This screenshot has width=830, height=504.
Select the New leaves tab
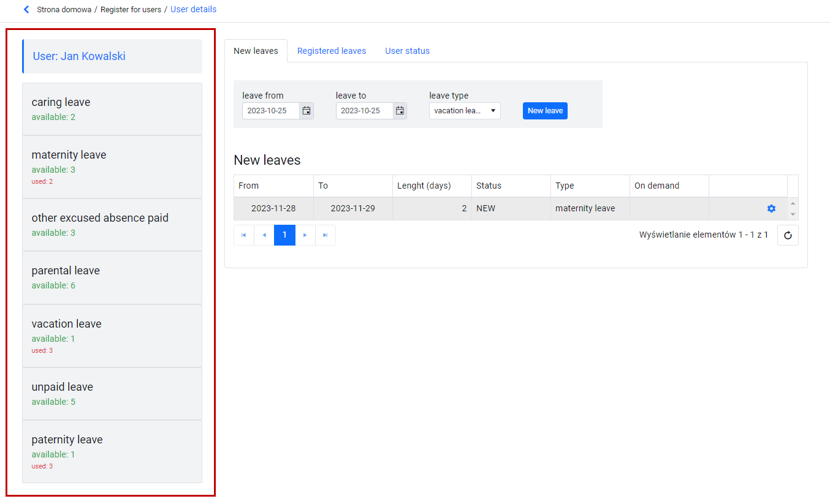point(256,51)
